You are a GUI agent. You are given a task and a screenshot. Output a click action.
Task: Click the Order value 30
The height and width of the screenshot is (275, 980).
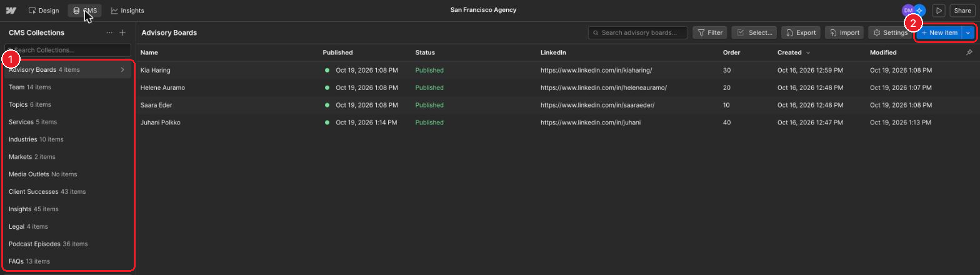tap(727, 71)
